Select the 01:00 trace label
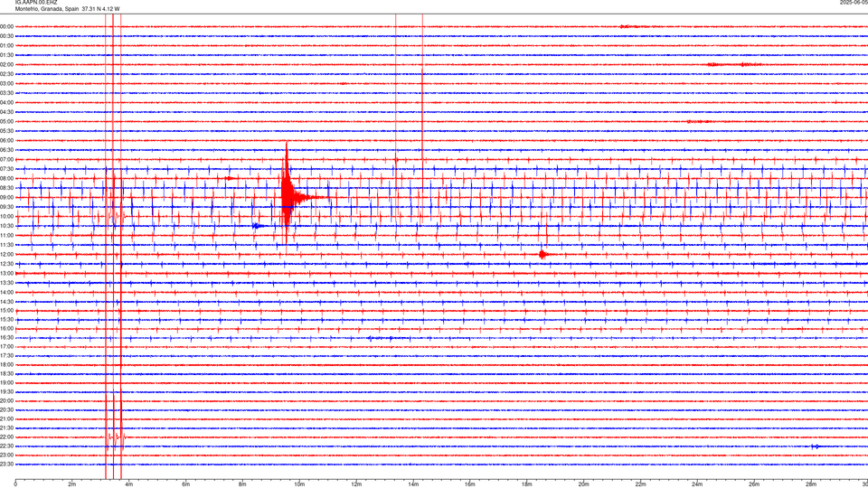This screenshot has height=488, width=868. pos(6,46)
